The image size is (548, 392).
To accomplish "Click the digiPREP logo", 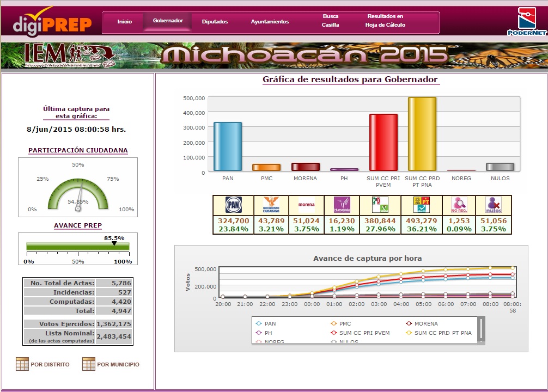I will click(x=52, y=22).
